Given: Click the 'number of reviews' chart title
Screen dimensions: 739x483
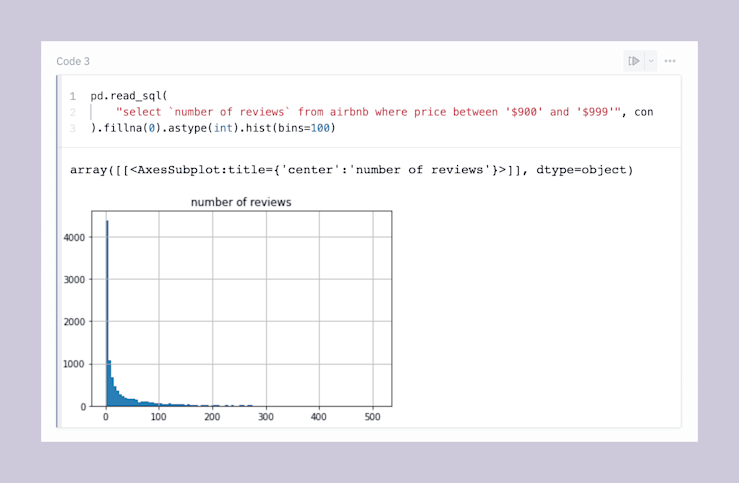Looking at the screenshot, I should [x=241, y=202].
